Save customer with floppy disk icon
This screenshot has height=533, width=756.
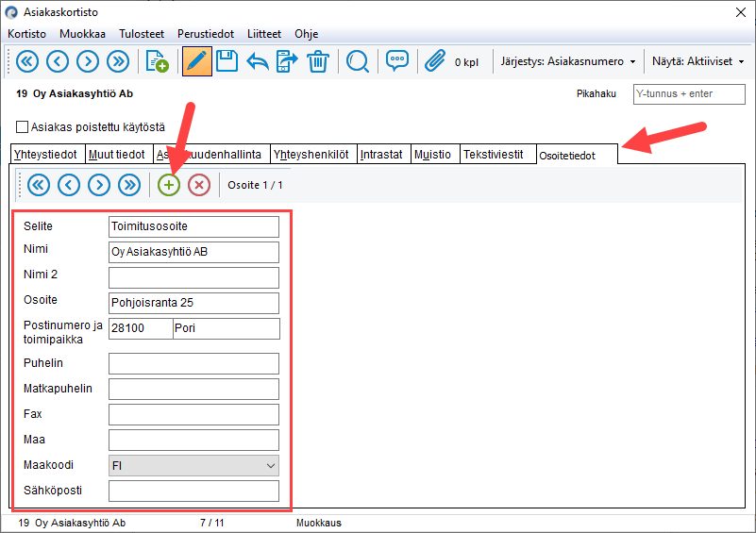click(x=227, y=61)
